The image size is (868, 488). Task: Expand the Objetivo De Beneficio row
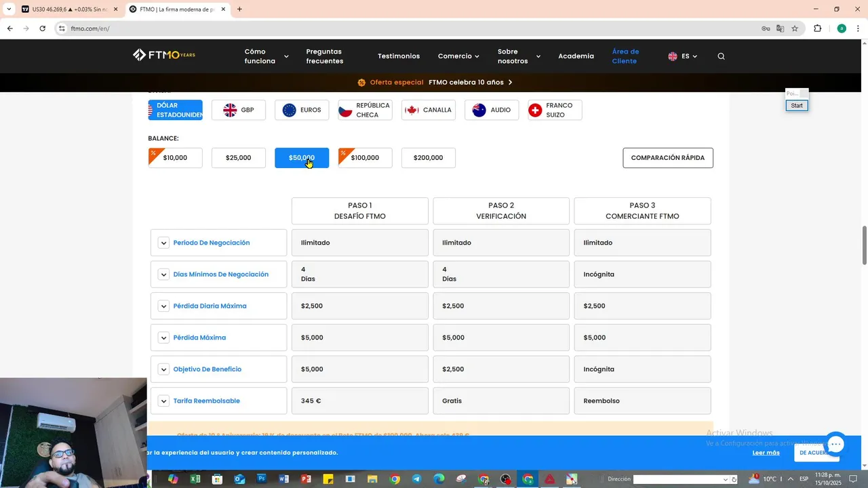pyautogui.click(x=163, y=369)
